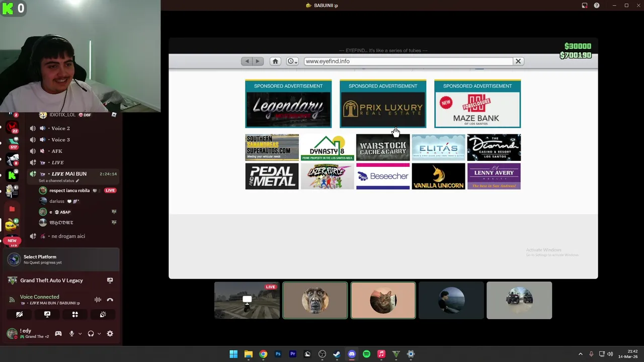Image resolution: width=644 pixels, height=362 pixels.
Task: Close the in-game browser with X
Action: [x=518, y=61]
